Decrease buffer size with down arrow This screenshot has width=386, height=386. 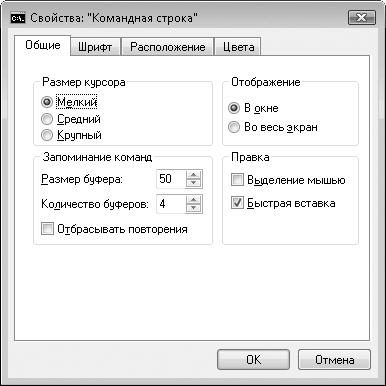[194, 183]
